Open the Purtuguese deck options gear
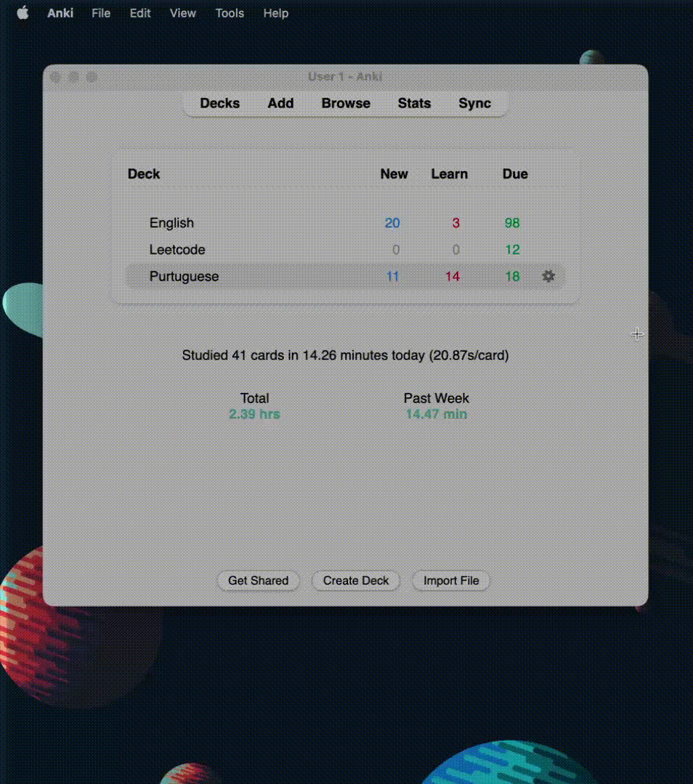The image size is (693, 784). click(x=548, y=277)
